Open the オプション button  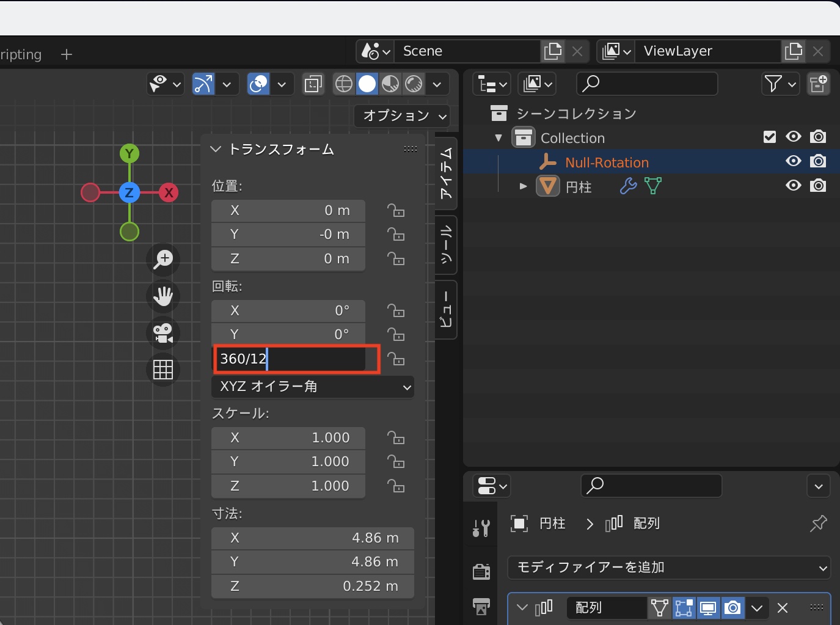(x=403, y=115)
